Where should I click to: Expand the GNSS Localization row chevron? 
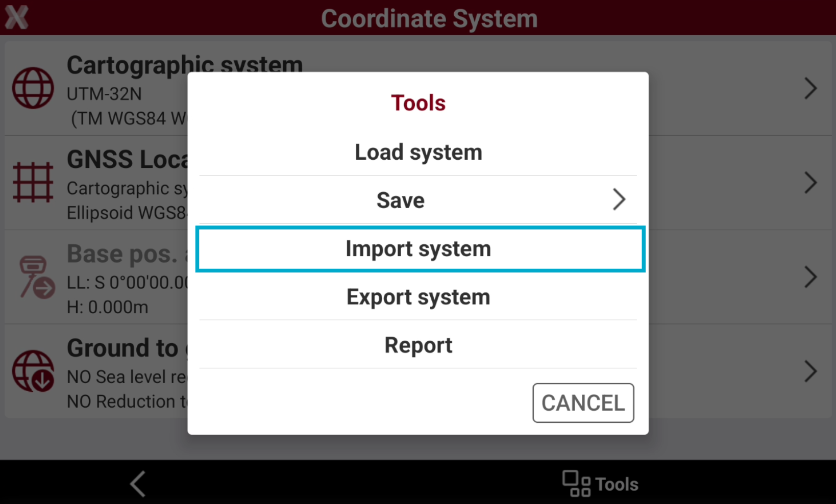810,183
